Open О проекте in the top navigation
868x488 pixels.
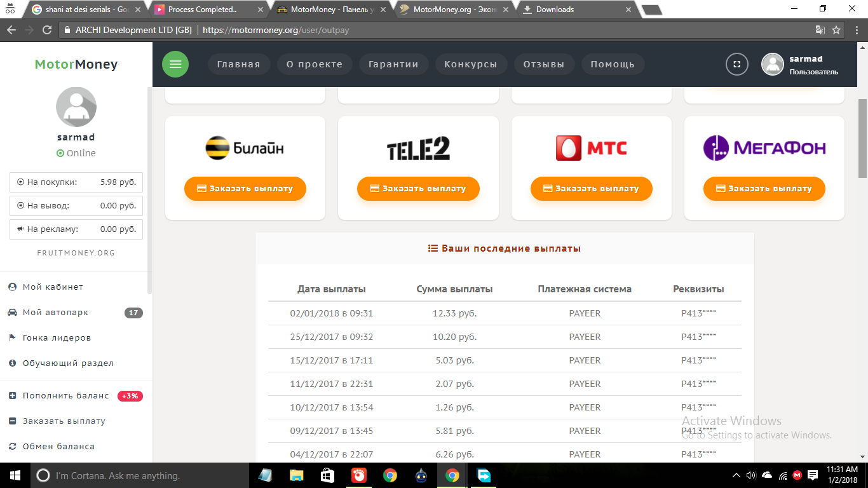point(315,64)
